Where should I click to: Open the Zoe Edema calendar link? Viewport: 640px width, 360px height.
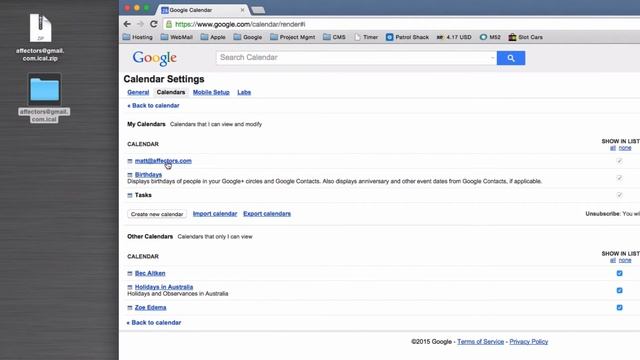(150, 308)
